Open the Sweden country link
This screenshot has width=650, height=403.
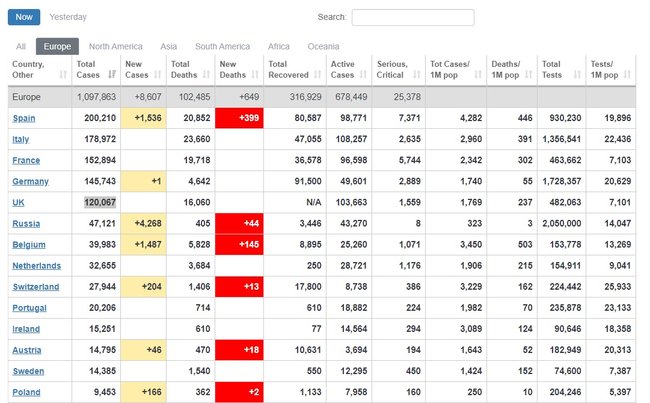[28, 371]
